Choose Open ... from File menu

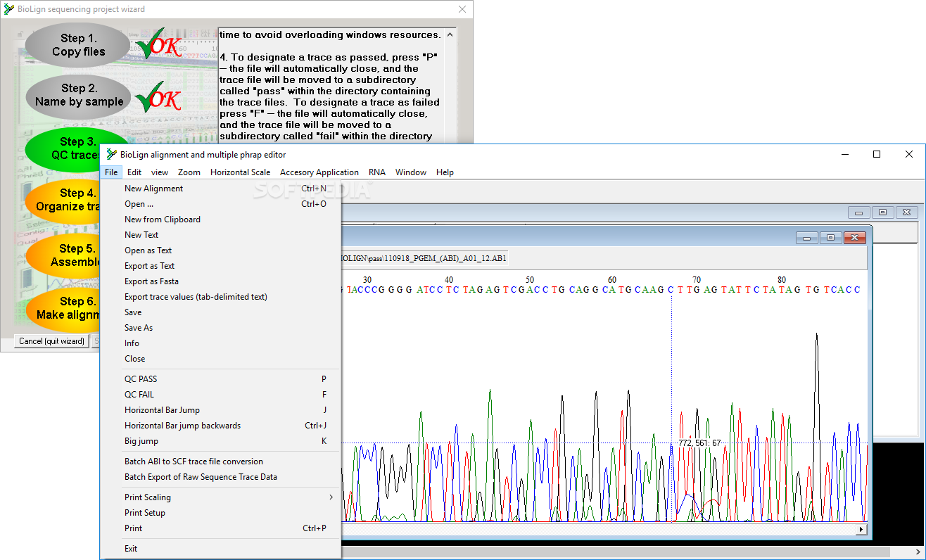tap(221, 204)
